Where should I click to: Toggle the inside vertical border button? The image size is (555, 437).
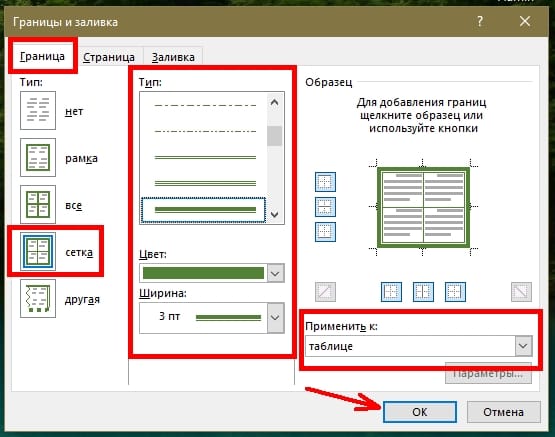pyautogui.click(x=423, y=292)
